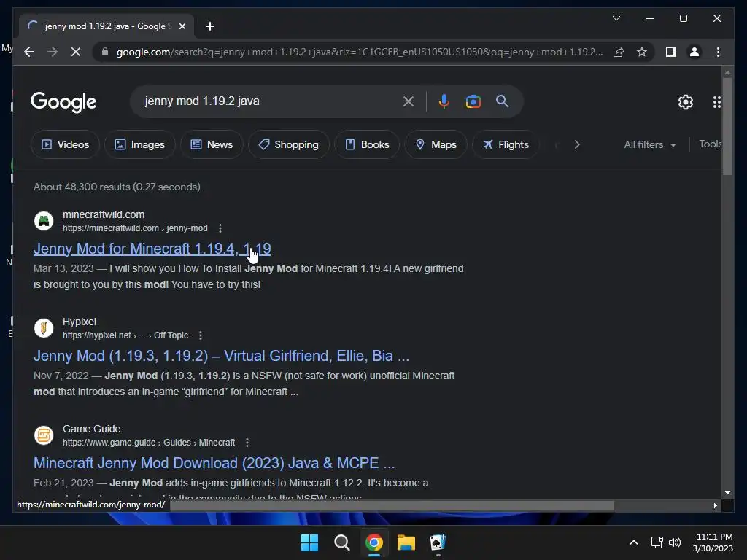
Task: Show more filter chips with right chevron
Action: click(577, 144)
